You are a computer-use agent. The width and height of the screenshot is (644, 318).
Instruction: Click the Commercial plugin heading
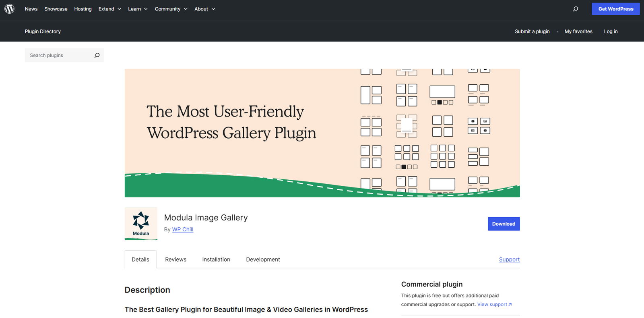pyautogui.click(x=432, y=284)
